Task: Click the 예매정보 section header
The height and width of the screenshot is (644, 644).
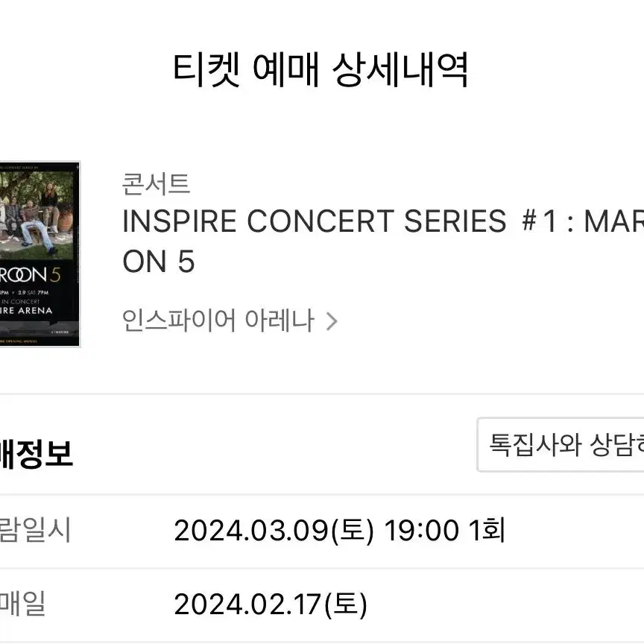Action: [x=36, y=453]
